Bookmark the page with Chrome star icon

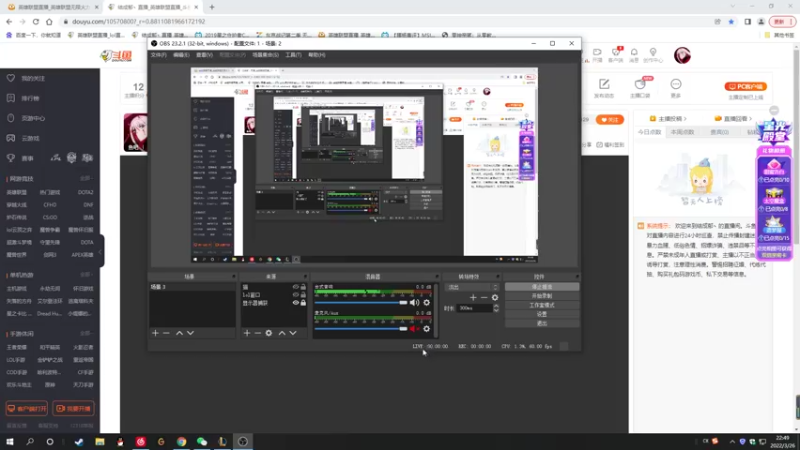(x=731, y=21)
